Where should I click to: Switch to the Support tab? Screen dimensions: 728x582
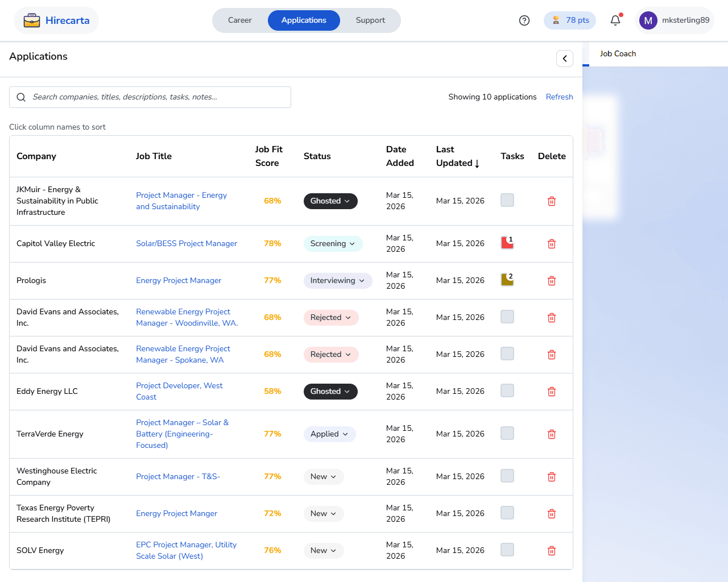pos(370,20)
